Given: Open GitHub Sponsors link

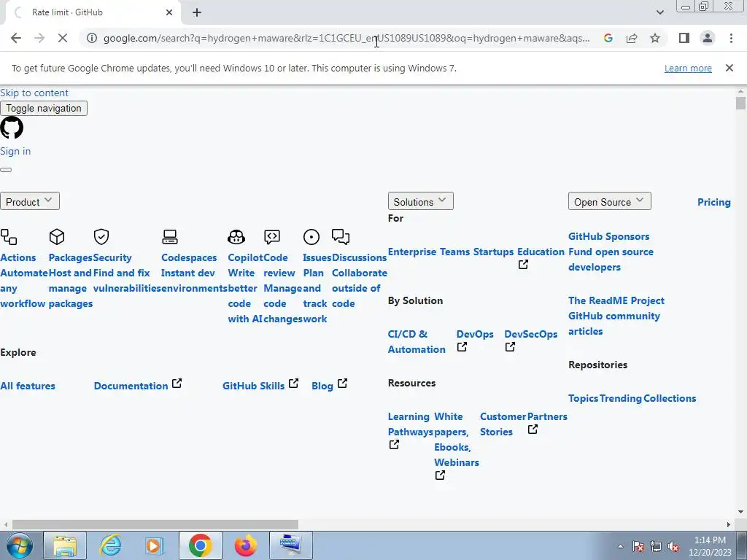Looking at the screenshot, I should click(x=608, y=236).
